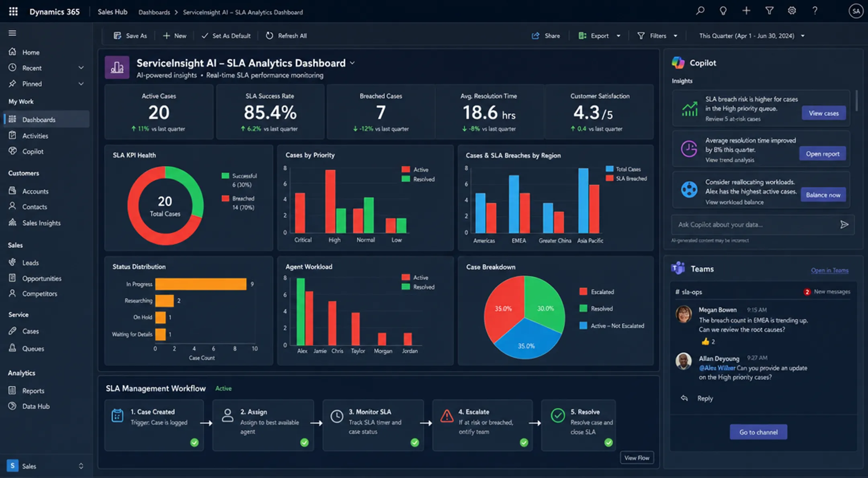
Task: Open the settings gear icon
Action: click(792, 11)
